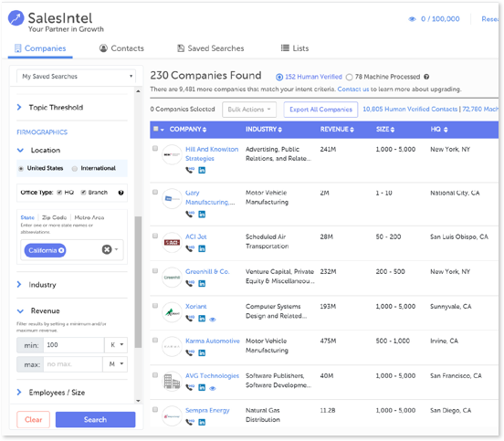Click the AVG Technologies building logo
Viewport: 504px width, 441px height.
pyautogui.click(x=172, y=382)
